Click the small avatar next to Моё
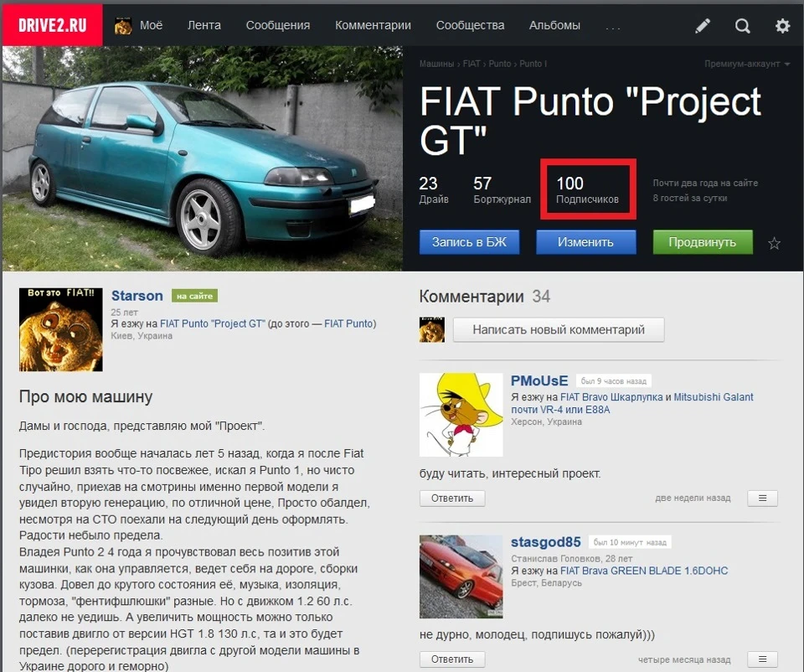Screen dimensions: 804x672 pos(123,26)
